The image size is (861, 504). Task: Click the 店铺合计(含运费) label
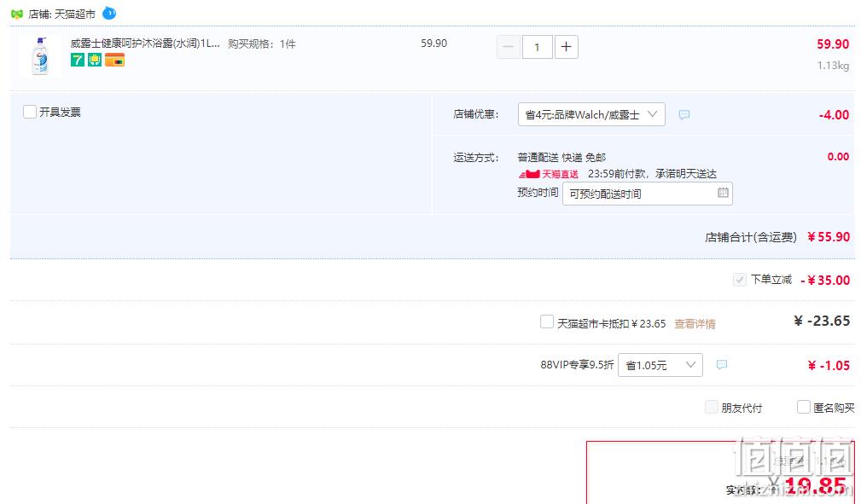[751, 237]
